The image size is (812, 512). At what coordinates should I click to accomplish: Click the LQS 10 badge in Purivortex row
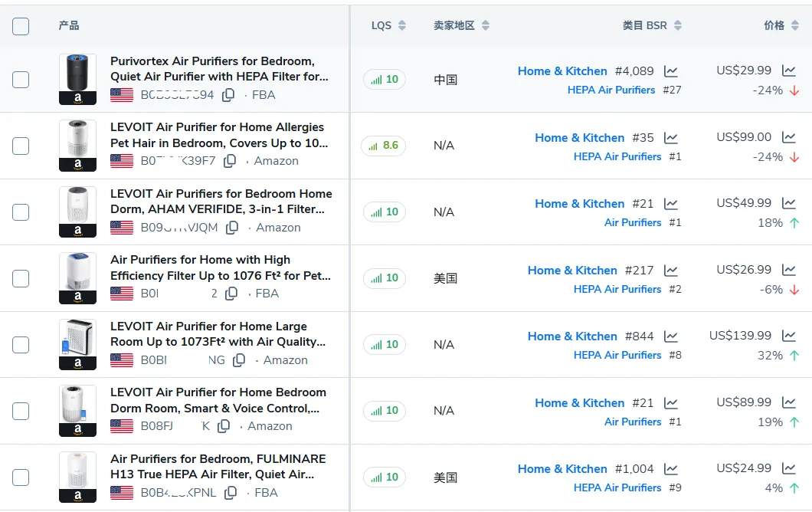385,79
